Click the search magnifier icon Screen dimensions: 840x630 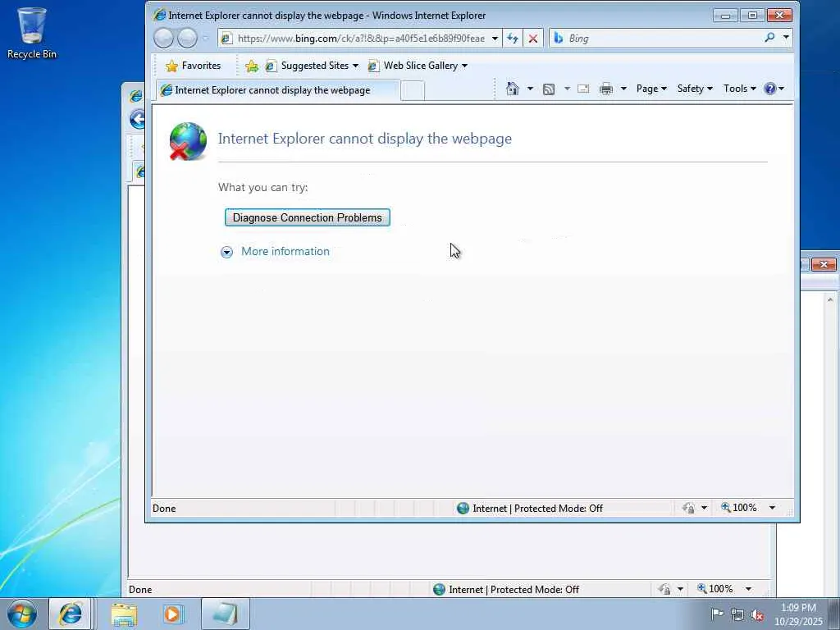(769, 38)
